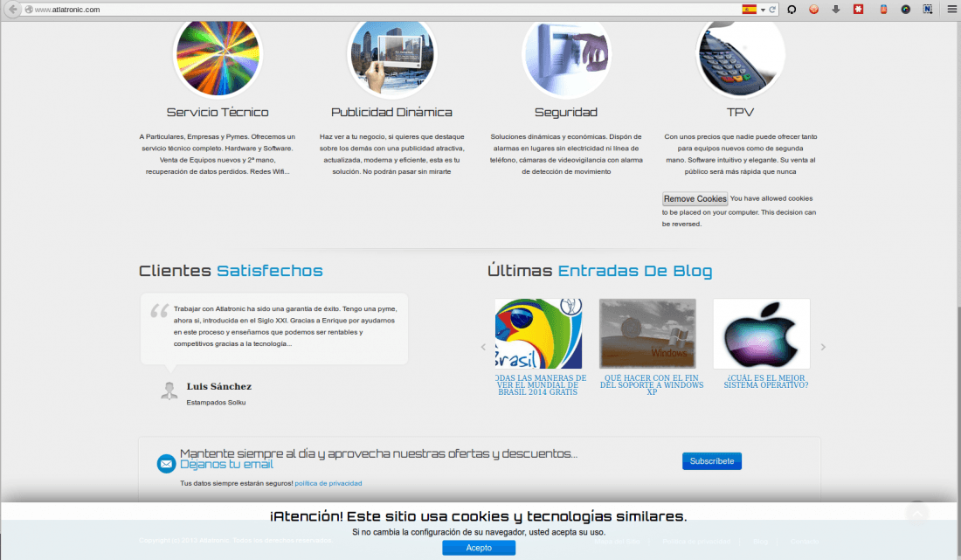Viewport: 961px width, 560px height.
Task: Click the red-orange round extension icon
Action: pos(814,10)
